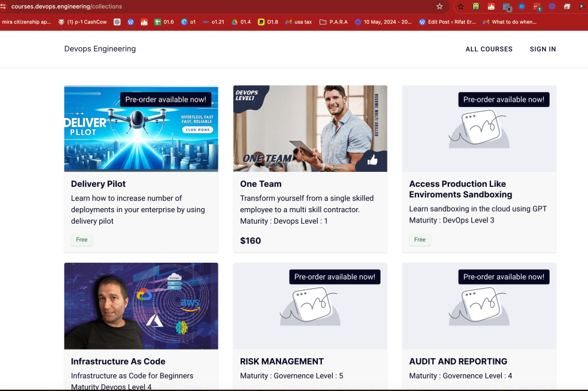Bookmark this page with the address bar star
Image resolution: width=588 pixels, height=391 pixels.
click(x=440, y=6)
